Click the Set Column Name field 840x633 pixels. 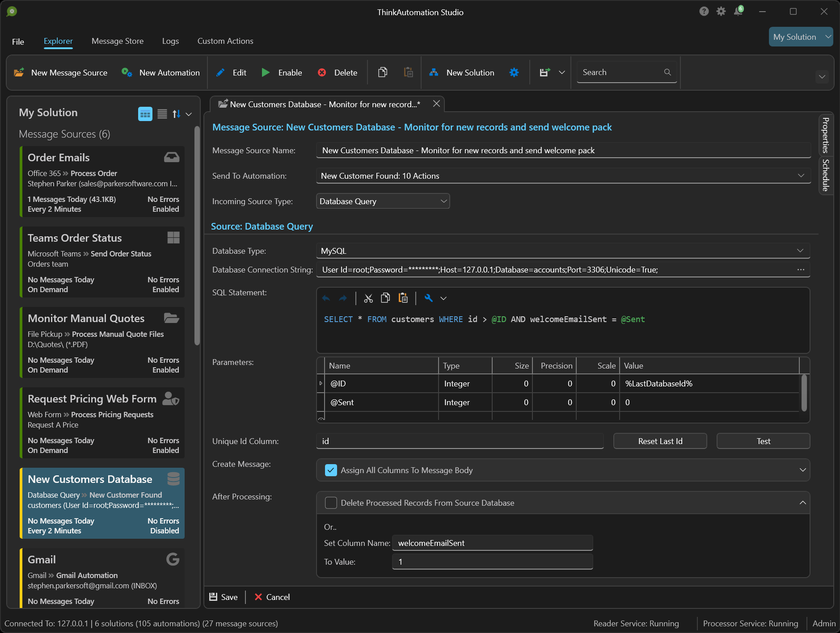click(492, 543)
